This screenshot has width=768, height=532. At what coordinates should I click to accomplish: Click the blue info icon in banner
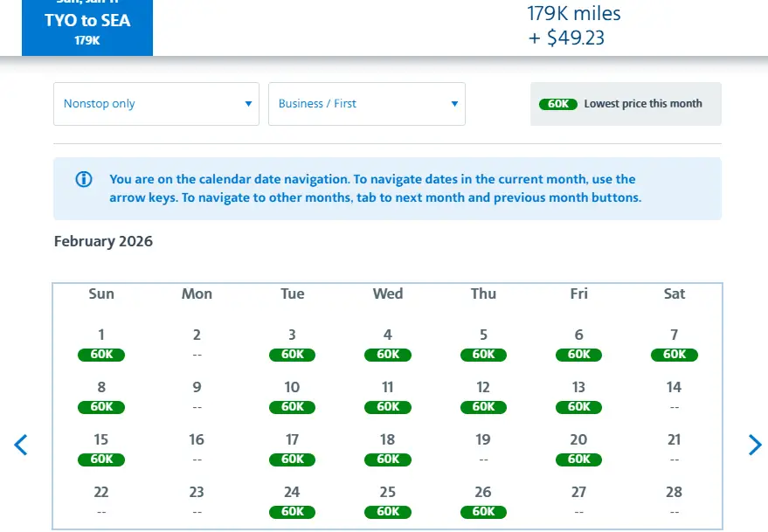(x=84, y=179)
